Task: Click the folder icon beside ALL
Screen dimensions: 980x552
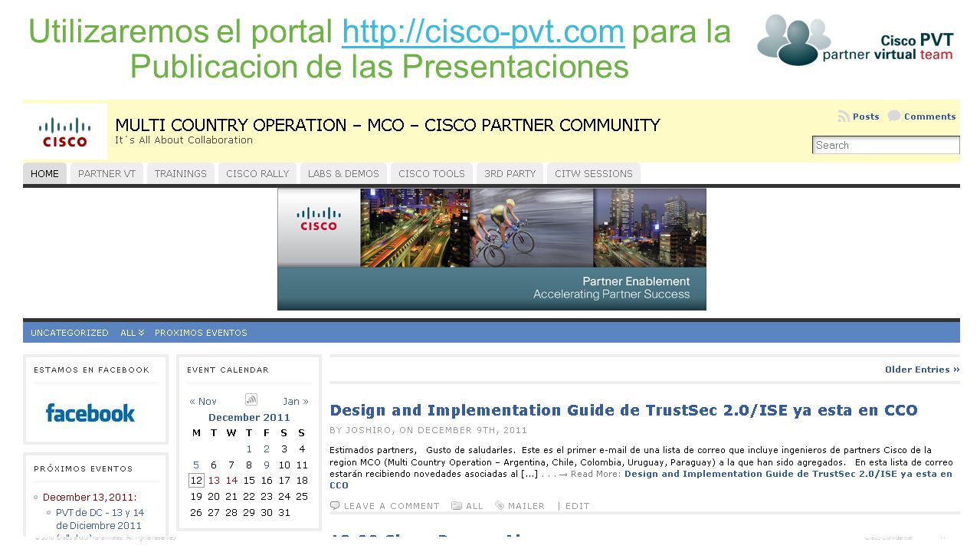Action: [457, 506]
